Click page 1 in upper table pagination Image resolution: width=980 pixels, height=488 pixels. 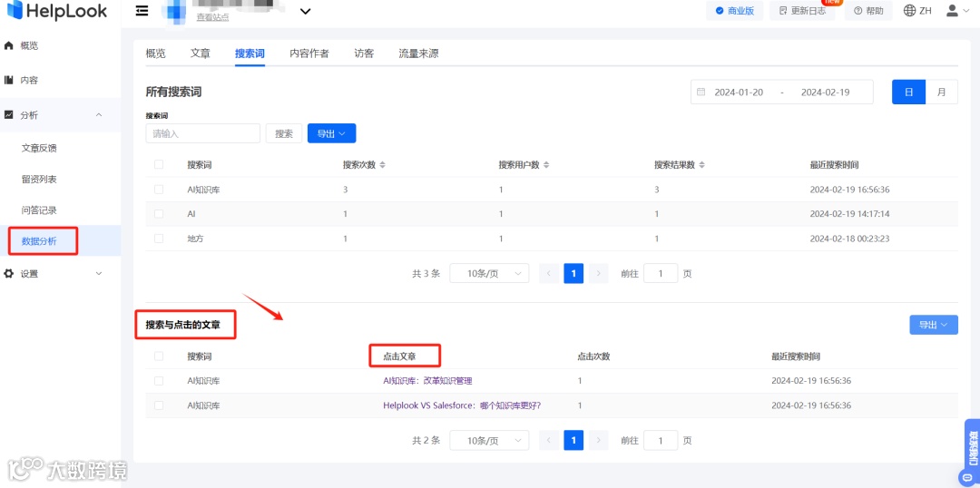[573, 273]
